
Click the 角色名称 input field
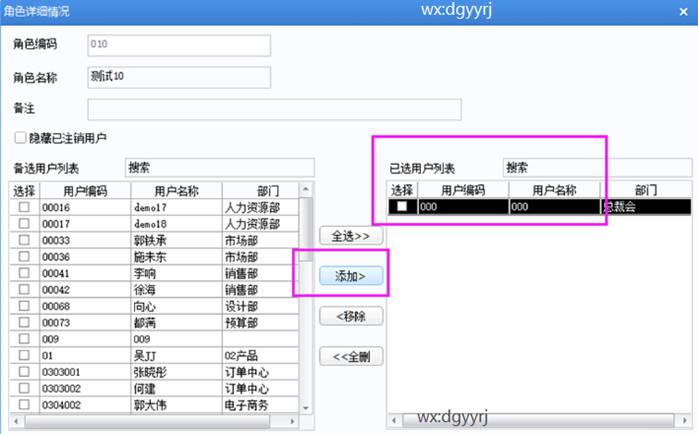click(179, 76)
